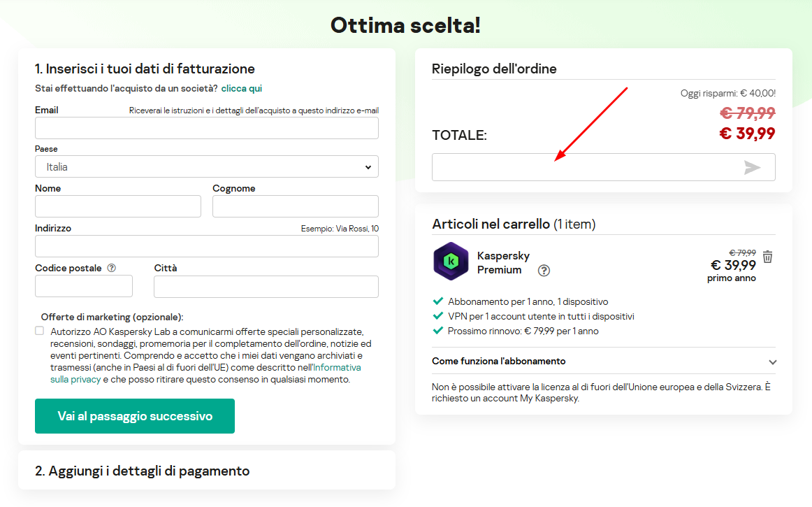The width and height of the screenshot is (812, 507).
Task: Click inside the Email address field
Action: tap(206, 127)
